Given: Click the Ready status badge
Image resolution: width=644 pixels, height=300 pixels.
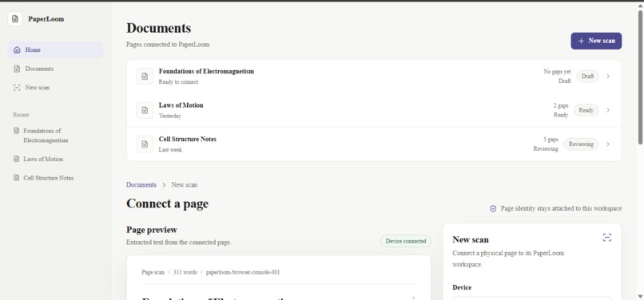Looking at the screenshot, I should click(586, 110).
